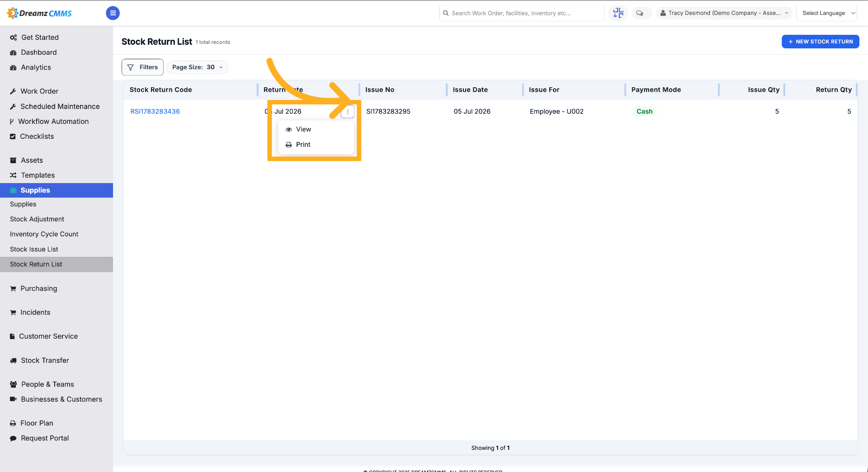Image resolution: width=868 pixels, height=472 pixels.
Task: Click the People & Teams group icon
Action: tap(13, 384)
